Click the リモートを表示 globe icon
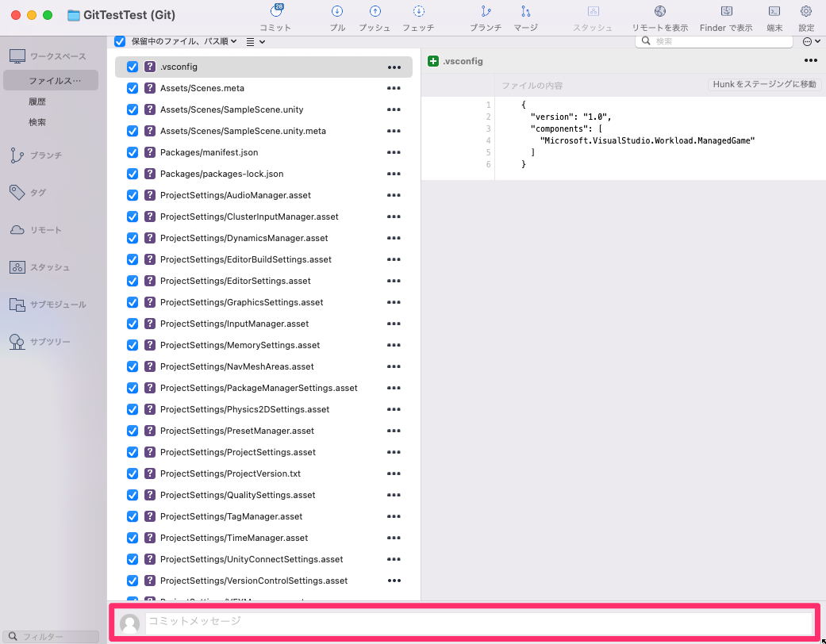Image resolution: width=826 pixels, height=644 pixels. (660, 11)
